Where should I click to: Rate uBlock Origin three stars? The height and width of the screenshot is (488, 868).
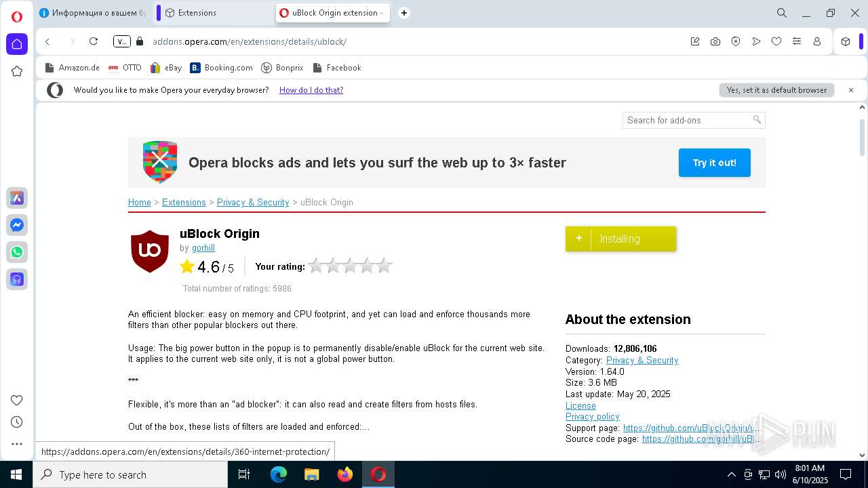(x=350, y=266)
